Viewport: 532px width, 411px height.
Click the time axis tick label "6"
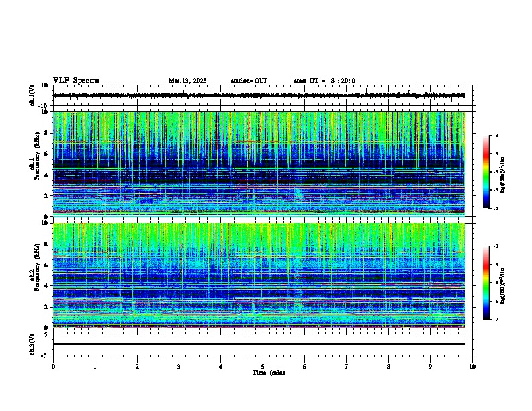pos(305,367)
